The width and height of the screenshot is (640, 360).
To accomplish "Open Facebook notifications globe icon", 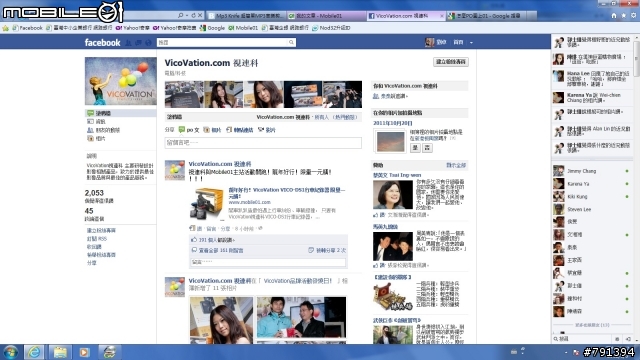I will click(x=148, y=42).
